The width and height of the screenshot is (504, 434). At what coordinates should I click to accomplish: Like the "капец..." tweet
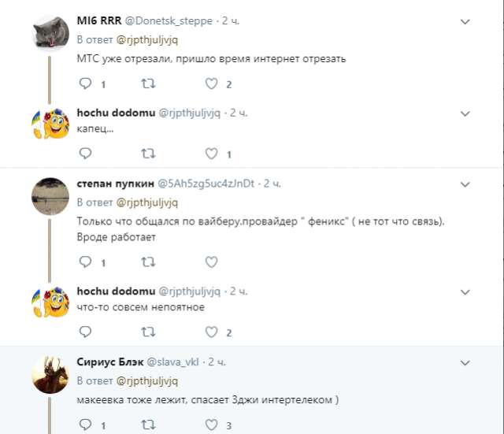tap(210, 154)
